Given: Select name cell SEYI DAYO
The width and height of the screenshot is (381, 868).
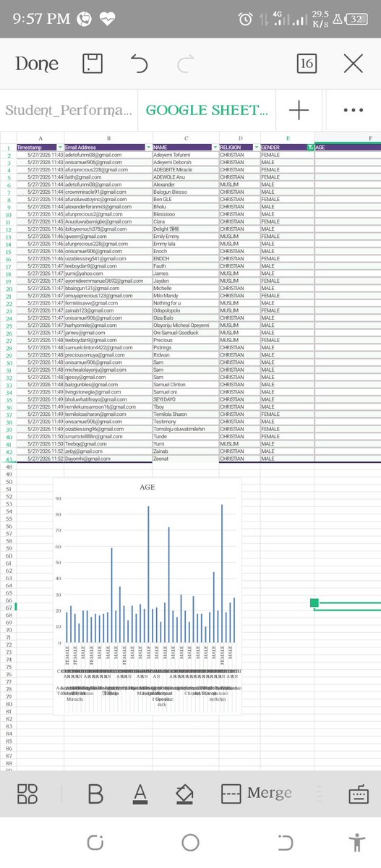Looking at the screenshot, I should click(x=186, y=399).
